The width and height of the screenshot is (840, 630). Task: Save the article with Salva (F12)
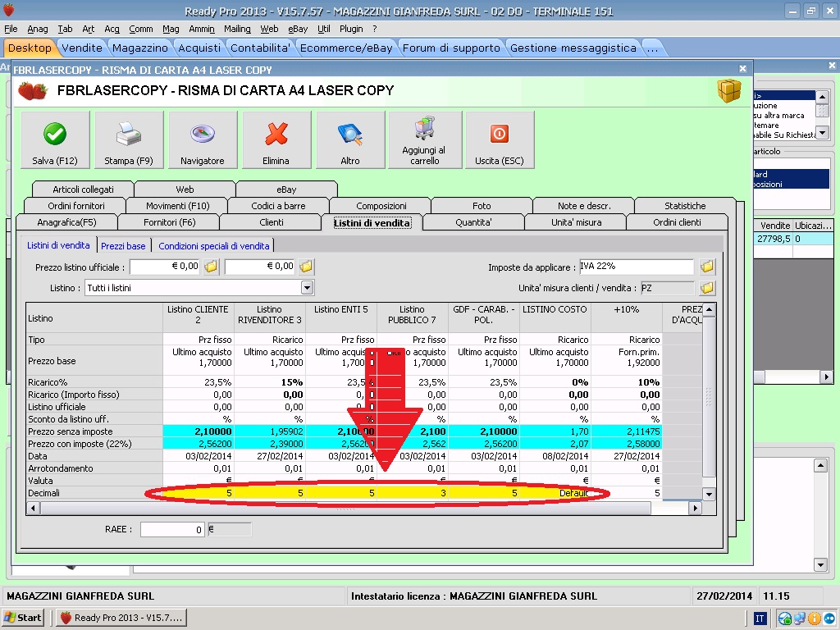55,139
